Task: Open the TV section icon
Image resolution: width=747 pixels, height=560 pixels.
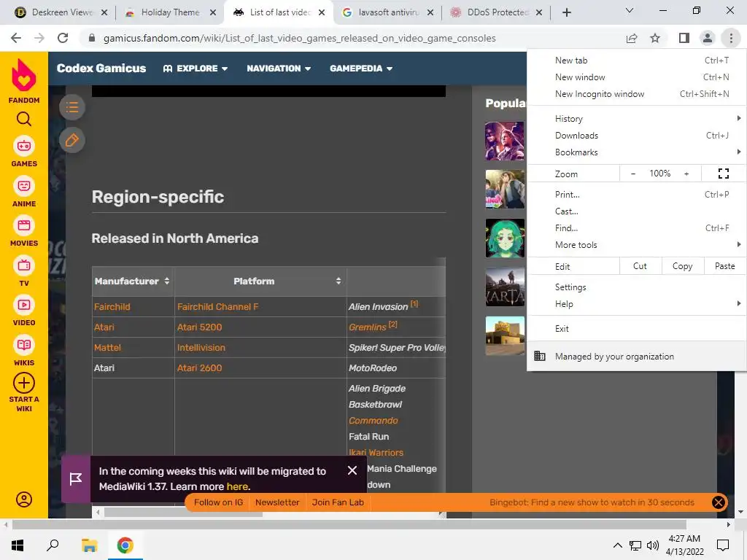Action: [x=24, y=265]
